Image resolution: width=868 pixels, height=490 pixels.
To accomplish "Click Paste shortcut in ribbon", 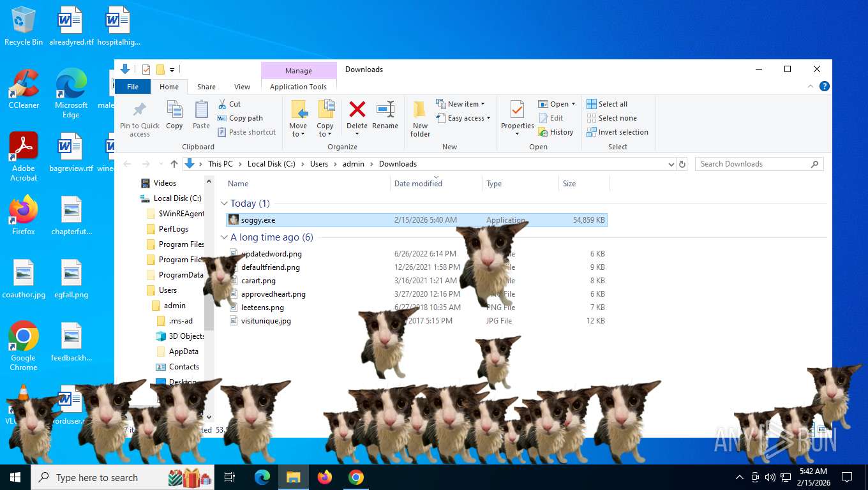I will tap(246, 132).
